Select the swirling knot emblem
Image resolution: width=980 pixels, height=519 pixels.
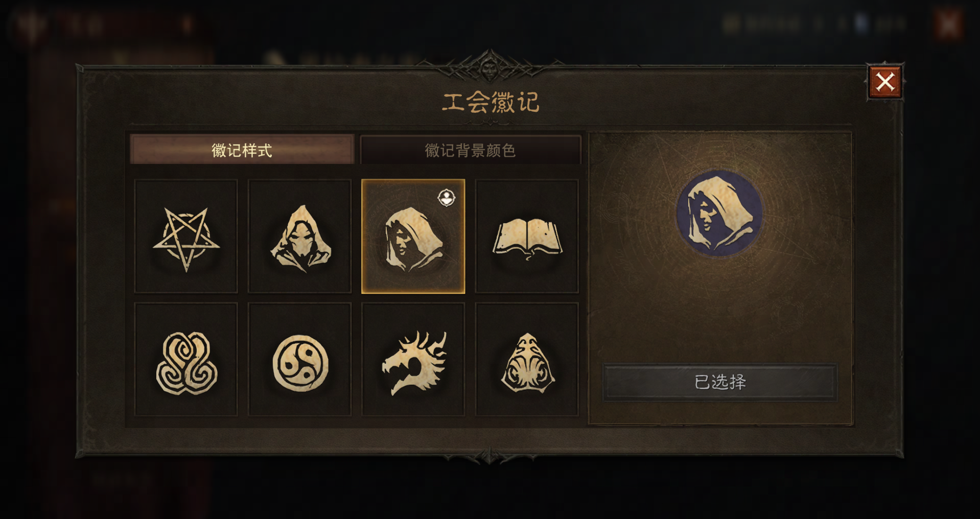[186, 359]
